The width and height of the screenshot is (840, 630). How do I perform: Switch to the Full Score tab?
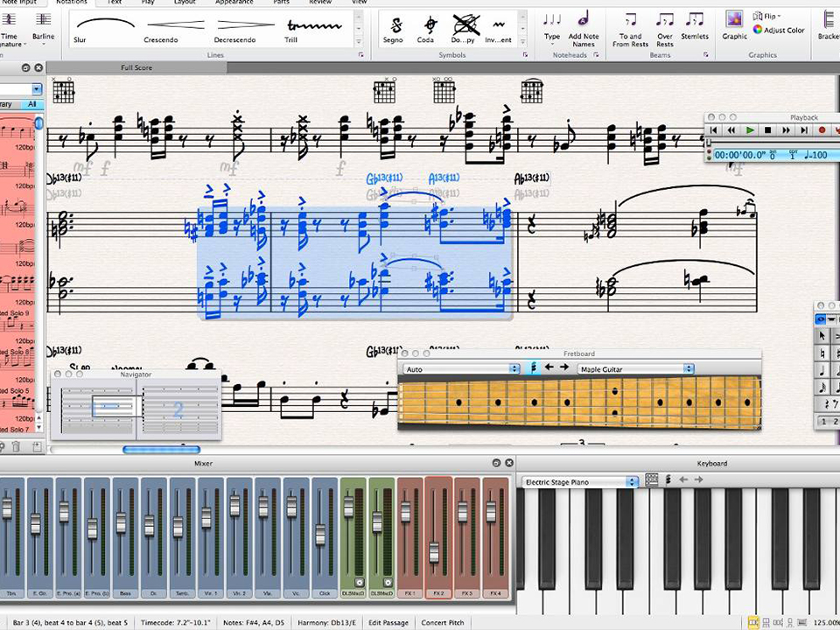136,67
